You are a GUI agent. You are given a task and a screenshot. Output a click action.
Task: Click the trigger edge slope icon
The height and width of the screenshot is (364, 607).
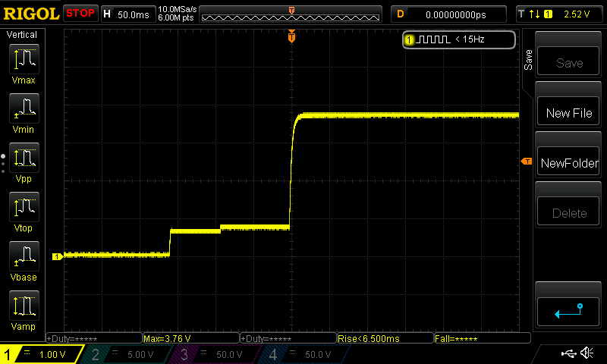click(534, 14)
